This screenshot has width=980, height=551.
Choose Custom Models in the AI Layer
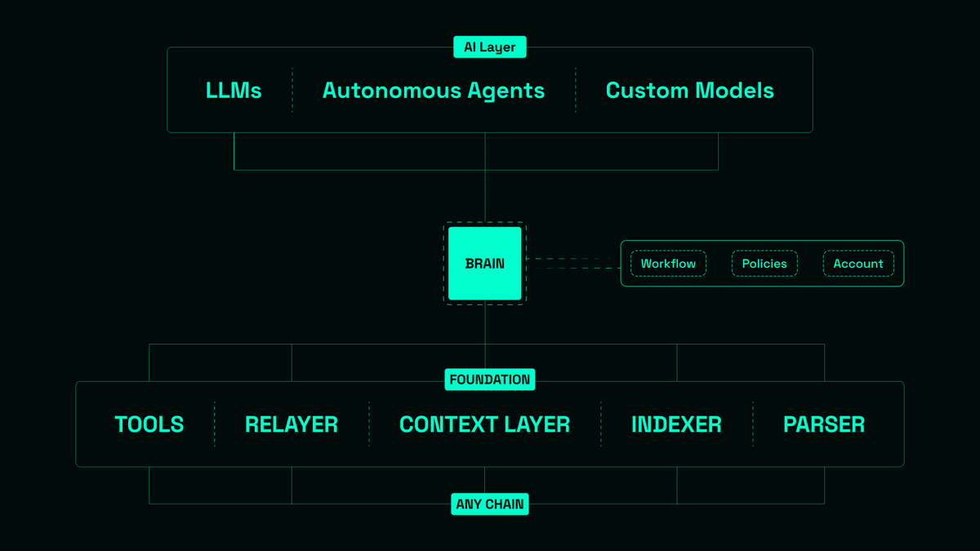tap(689, 91)
